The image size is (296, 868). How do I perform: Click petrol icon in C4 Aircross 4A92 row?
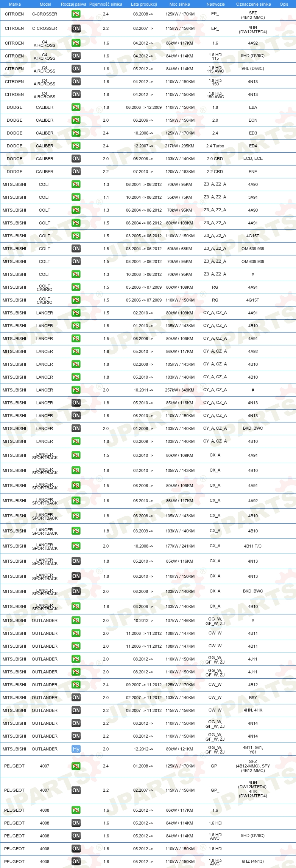point(76,43)
